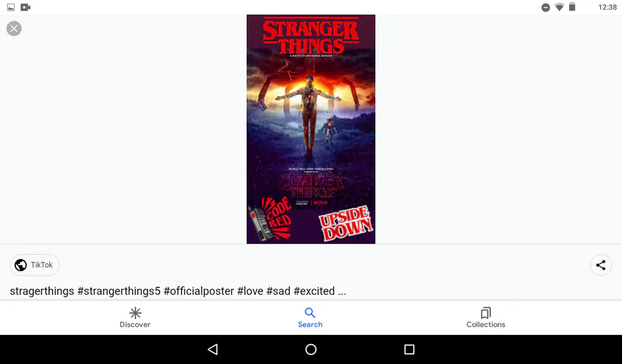Tap the share icon
Screen dimensions: 622x364
601,265
